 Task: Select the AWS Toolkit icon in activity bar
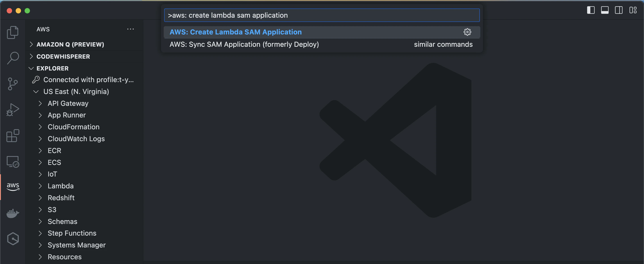click(x=13, y=187)
